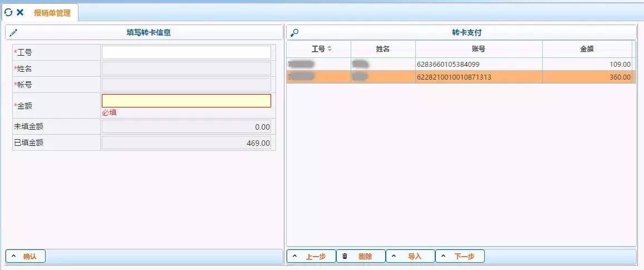Close the tab using the X icon

[20, 12]
